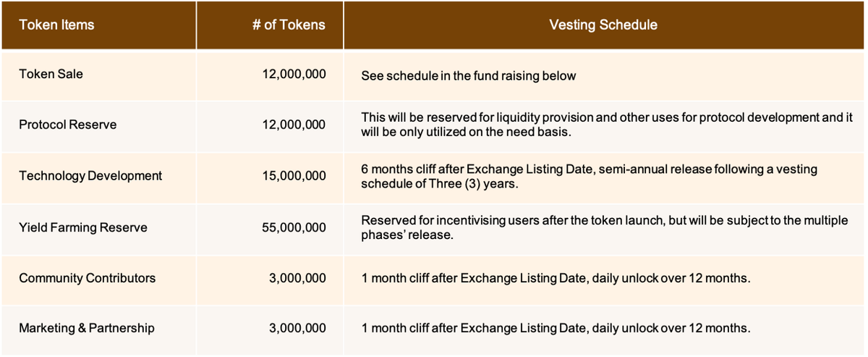Viewport: 868px width, 357px height.
Task: Select the Protocol Reserve row label
Action: [x=67, y=125]
